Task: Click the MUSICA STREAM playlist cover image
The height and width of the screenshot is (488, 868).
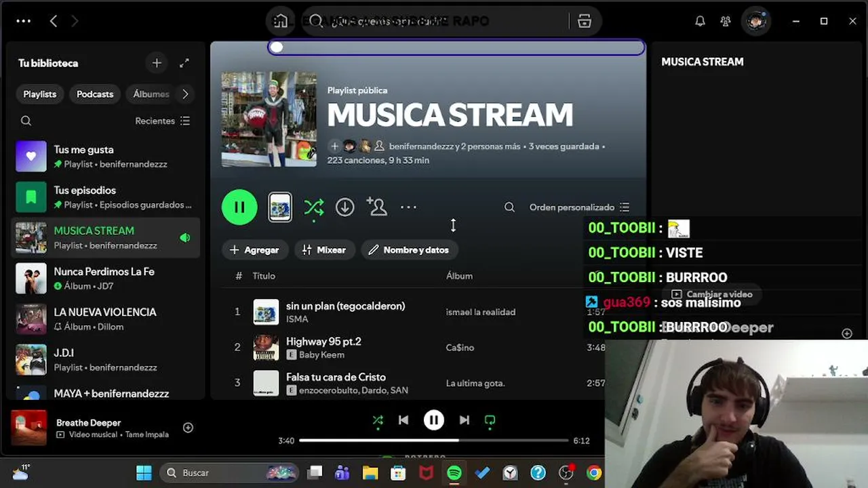Action: pos(269,119)
